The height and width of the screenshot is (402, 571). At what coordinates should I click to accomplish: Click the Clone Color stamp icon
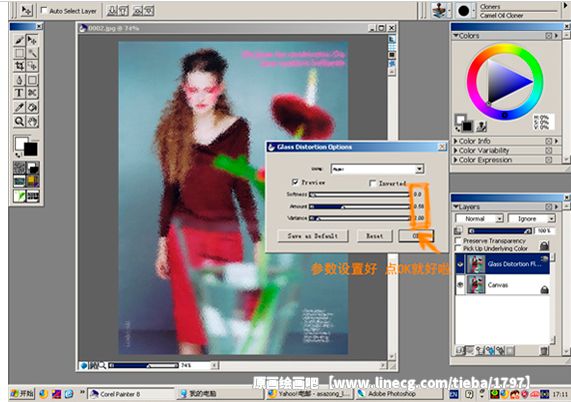[x=481, y=126]
